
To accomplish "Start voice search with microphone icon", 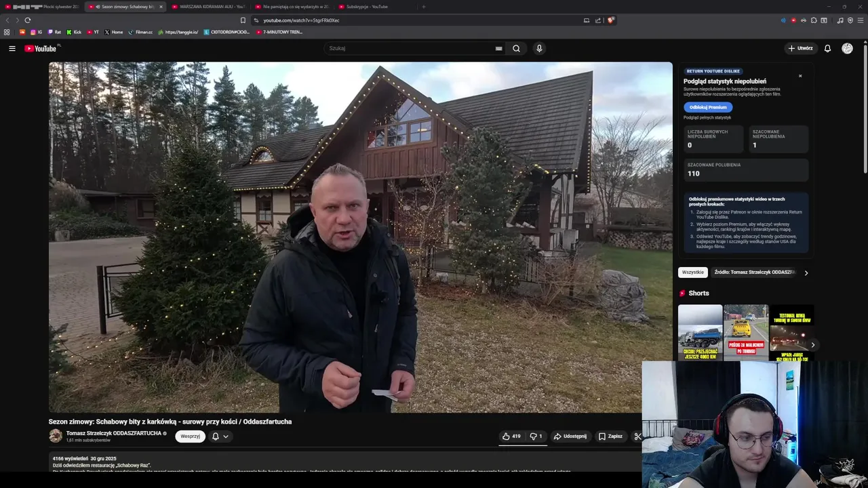I will pos(539,48).
